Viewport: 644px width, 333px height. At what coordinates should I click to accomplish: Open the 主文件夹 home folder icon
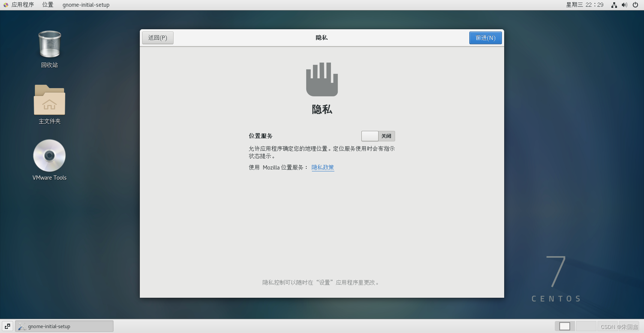coord(49,100)
